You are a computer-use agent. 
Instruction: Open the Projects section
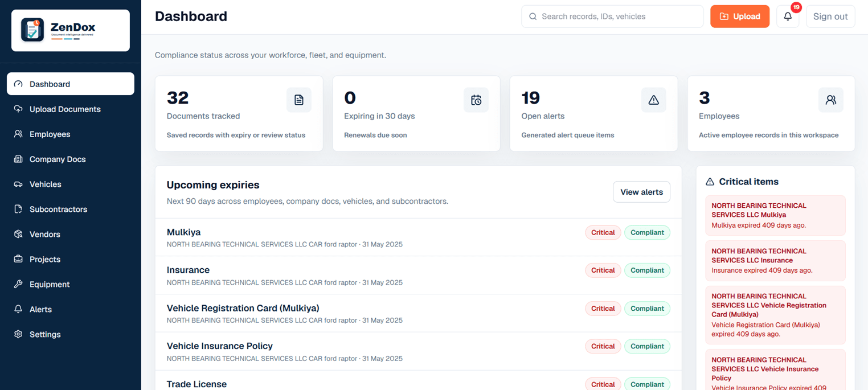[71, 259]
